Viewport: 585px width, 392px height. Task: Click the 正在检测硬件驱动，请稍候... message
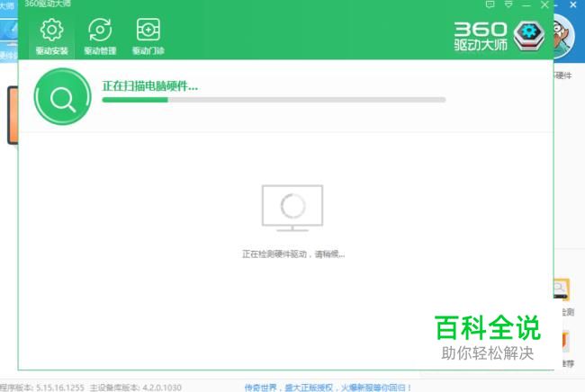(x=293, y=254)
